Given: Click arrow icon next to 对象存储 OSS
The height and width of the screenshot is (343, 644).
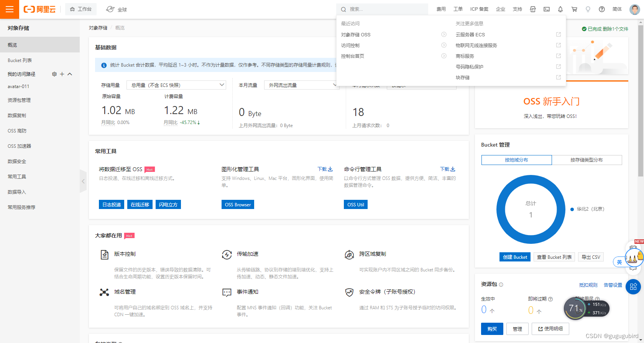Looking at the screenshot, I should pos(444,34).
